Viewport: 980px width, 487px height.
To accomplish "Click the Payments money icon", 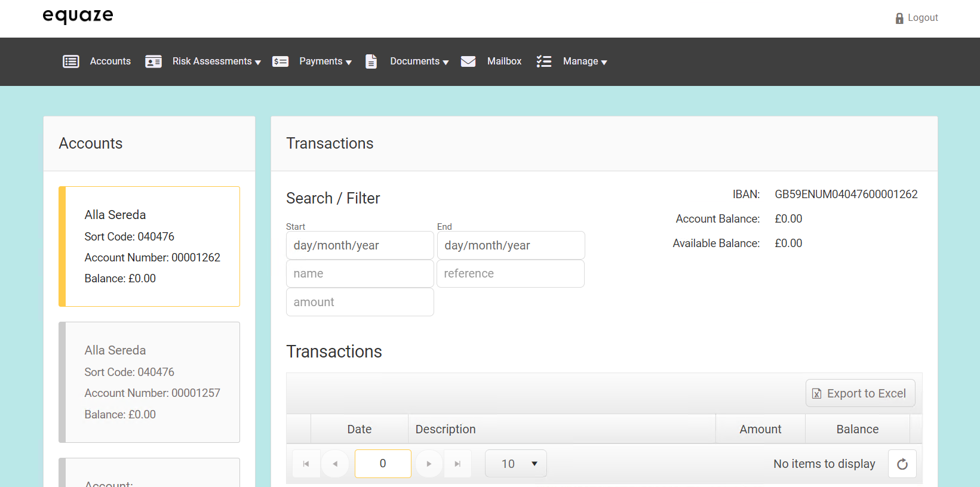I will [x=281, y=61].
